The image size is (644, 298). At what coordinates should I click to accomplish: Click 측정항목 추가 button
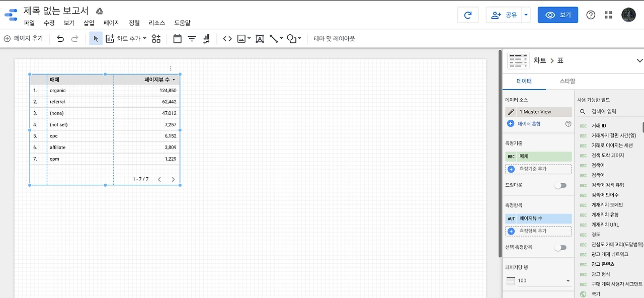(x=538, y=231)
